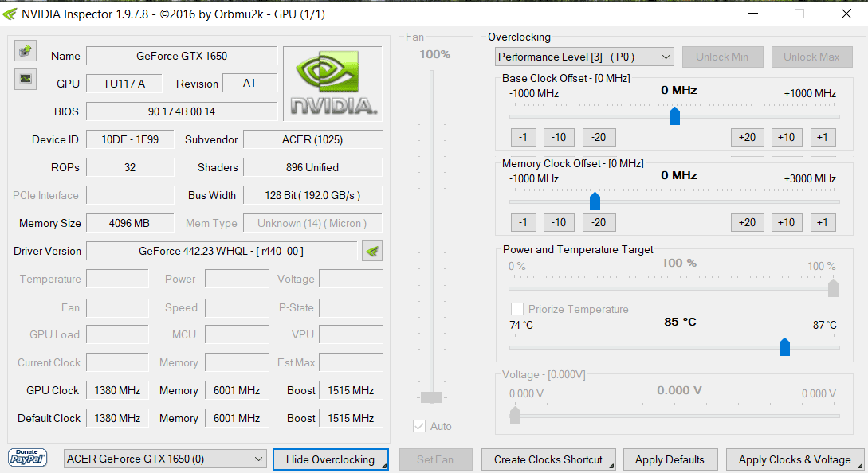Viewport: 868px width, 473px height.
Task: Click the ROPs field showing 32
Action: pos(130,167)
